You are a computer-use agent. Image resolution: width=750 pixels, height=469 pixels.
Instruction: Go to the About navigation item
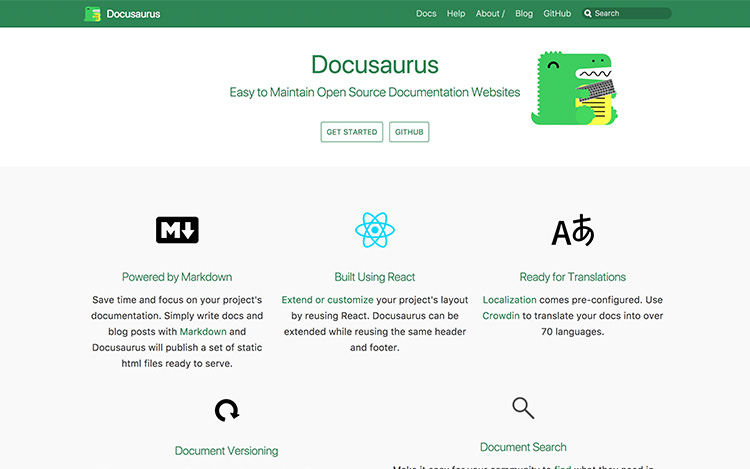[490, 13]
